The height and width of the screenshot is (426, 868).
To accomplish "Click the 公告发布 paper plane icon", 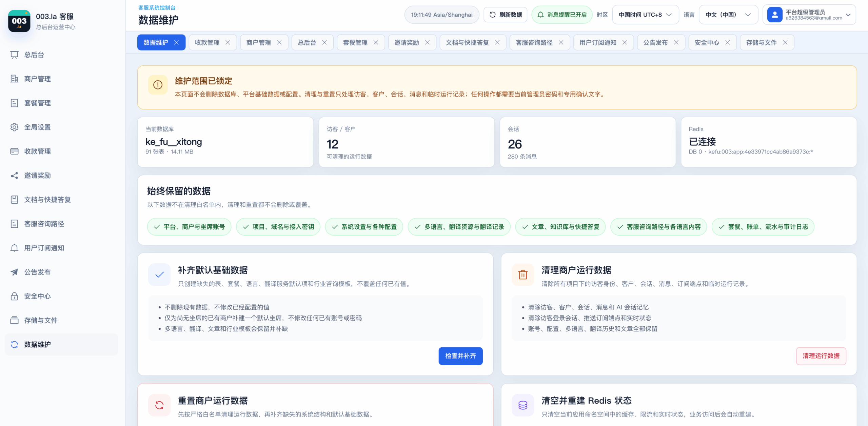I will 14,272.
